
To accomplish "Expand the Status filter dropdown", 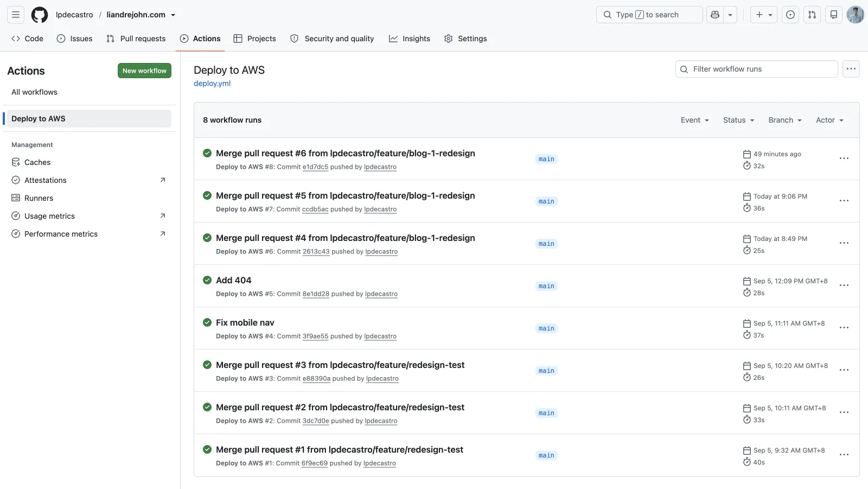I will point(739,120).
